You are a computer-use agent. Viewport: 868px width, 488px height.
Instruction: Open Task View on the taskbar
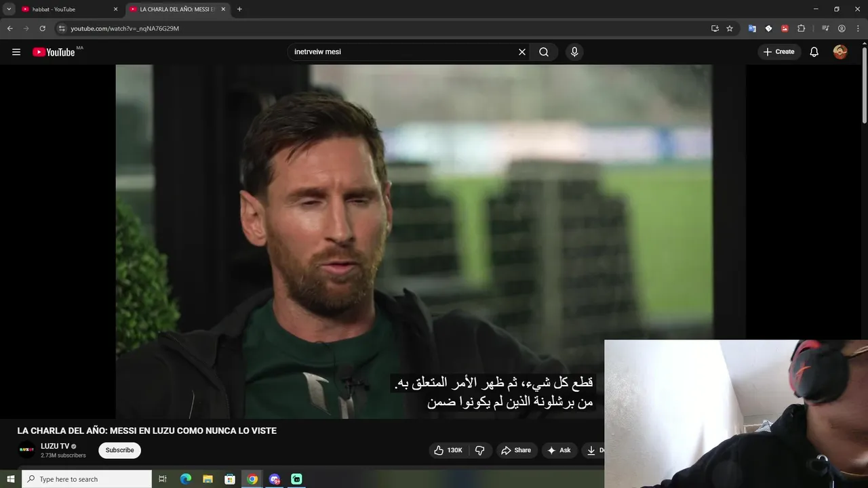coord(163,479)
